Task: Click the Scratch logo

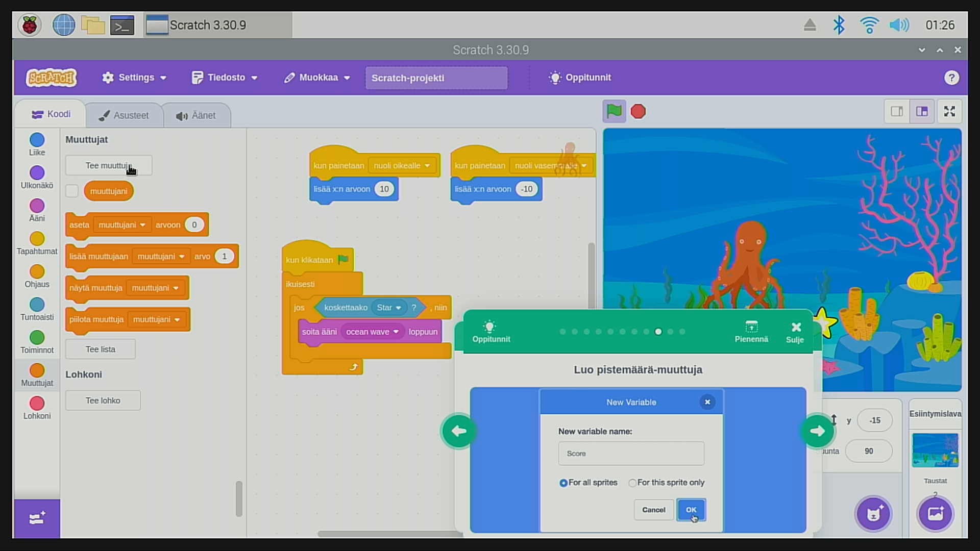Action: tap(52, 78)
